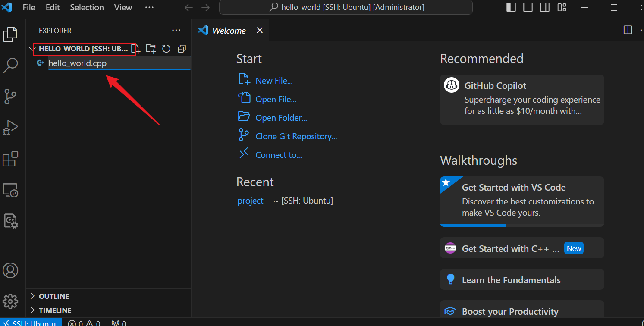Click the folder icon beside Open Folder
The image size is (644, 326).
click(x=244, y=116)
